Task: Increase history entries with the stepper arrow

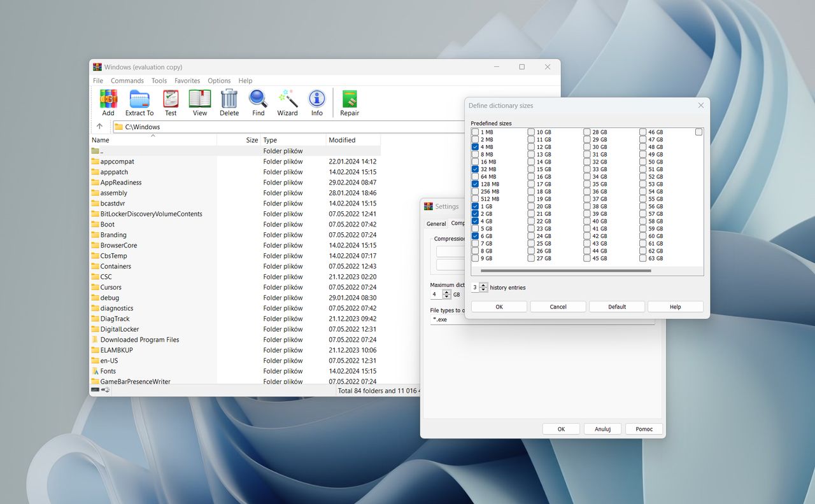Action: tap(485, 285)
